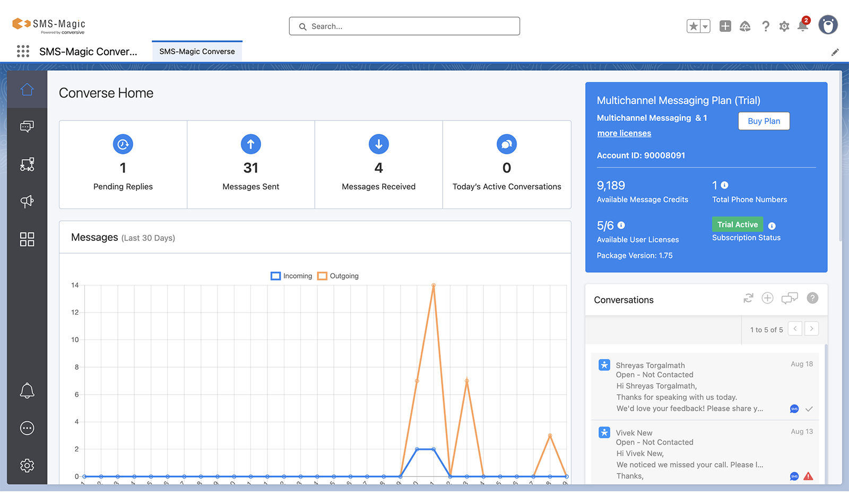The width and height of the screenshot is (849, 504).
Task: Click the info icon next to Trial Active
Action: pos(772,226)
